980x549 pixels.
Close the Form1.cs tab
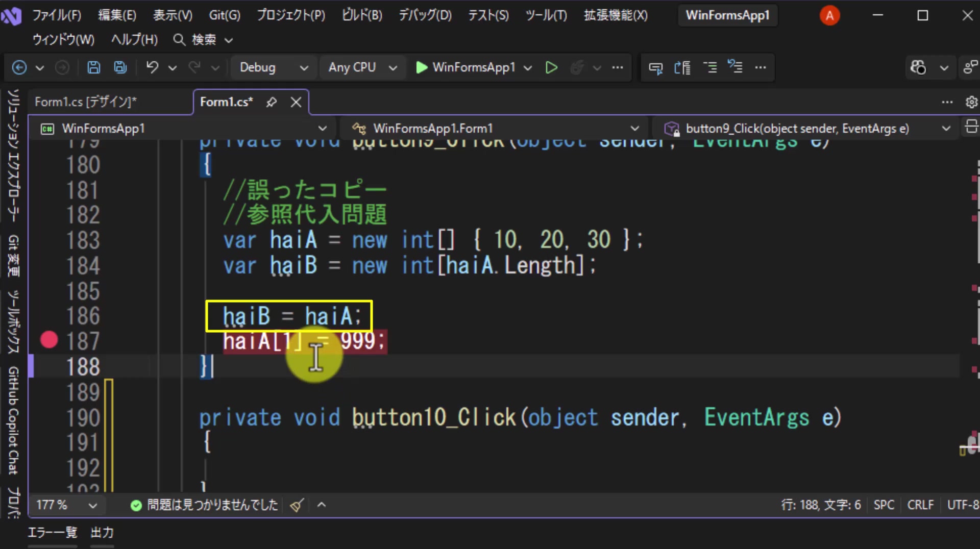pyautogui.click(x=296, y=102)
